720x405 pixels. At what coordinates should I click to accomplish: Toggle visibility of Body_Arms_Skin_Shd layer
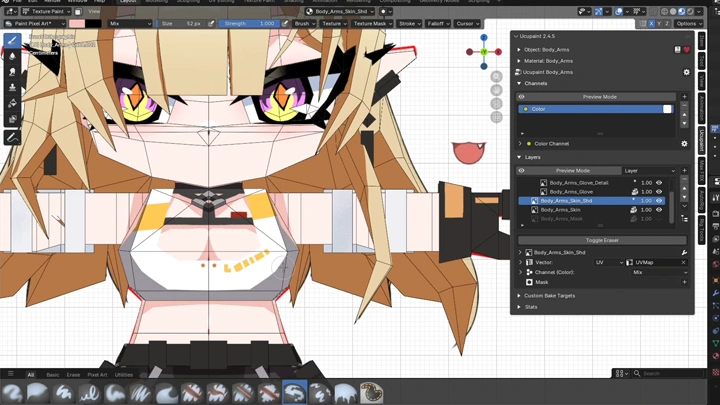[x=659, y=201]
